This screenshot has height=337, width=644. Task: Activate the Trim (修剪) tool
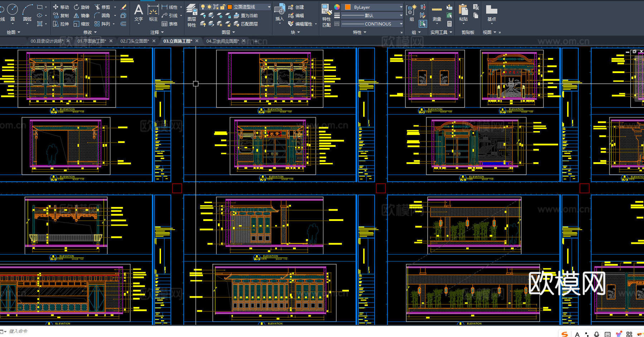click(103, 7)
